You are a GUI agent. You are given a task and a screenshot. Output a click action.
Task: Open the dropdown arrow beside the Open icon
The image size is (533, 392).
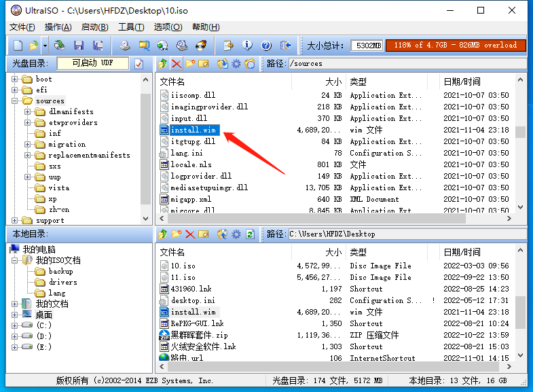coord(45,46)
